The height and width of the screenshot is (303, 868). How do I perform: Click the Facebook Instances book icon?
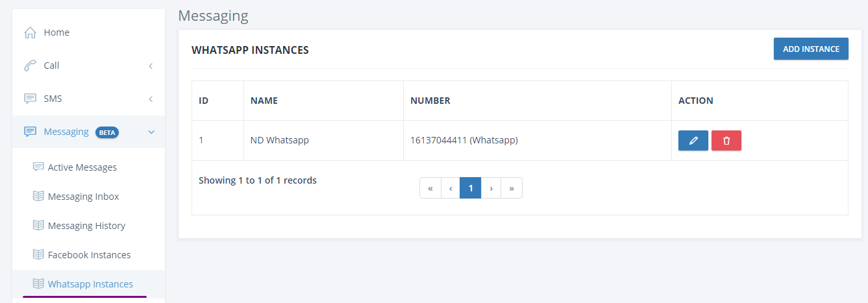(x=38, y=254)
